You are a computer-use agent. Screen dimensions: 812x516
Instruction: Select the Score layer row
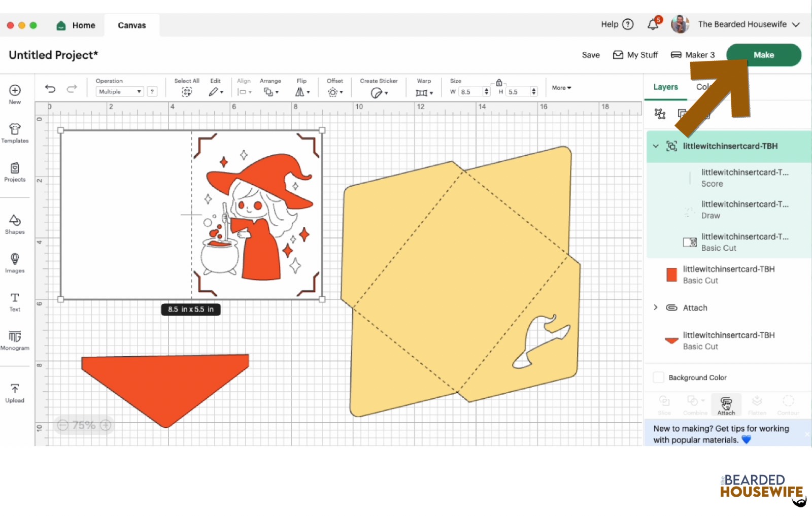pos(729,178)
